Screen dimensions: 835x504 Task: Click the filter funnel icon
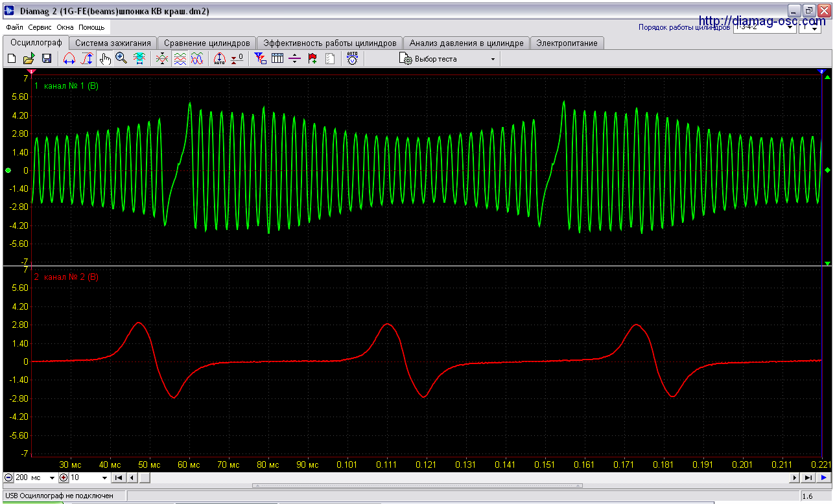[261, 59]
